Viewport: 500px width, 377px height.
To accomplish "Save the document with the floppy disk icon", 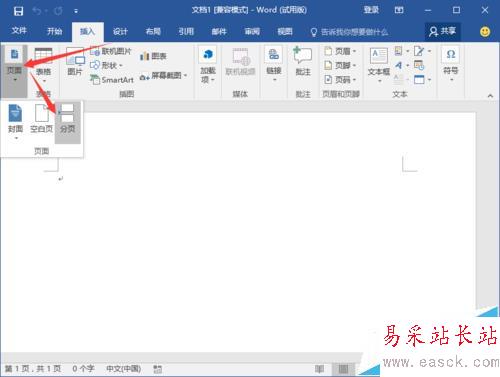I will [x=18, y=11].
